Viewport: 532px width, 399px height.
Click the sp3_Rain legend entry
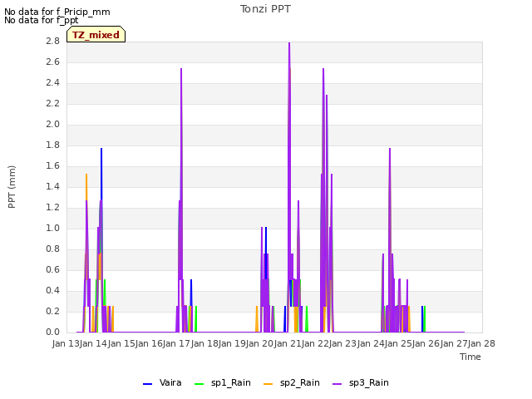pyautogui.click(x=361, y=382)
